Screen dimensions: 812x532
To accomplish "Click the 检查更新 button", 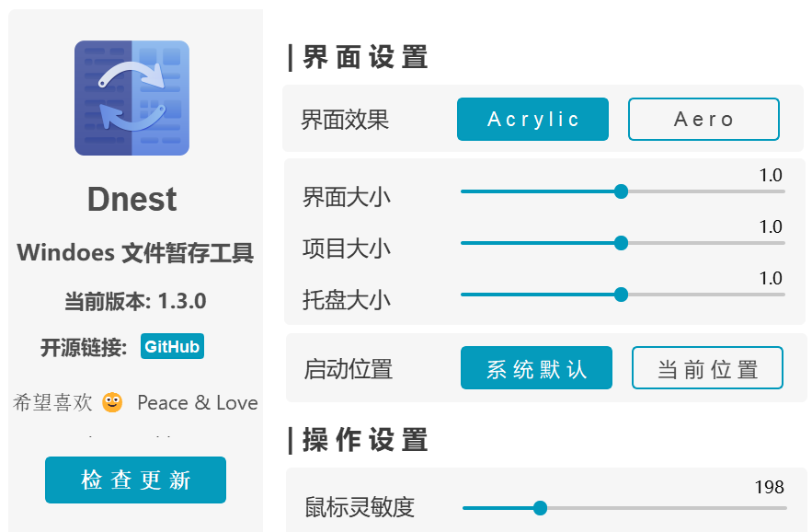I will [135, 480].
